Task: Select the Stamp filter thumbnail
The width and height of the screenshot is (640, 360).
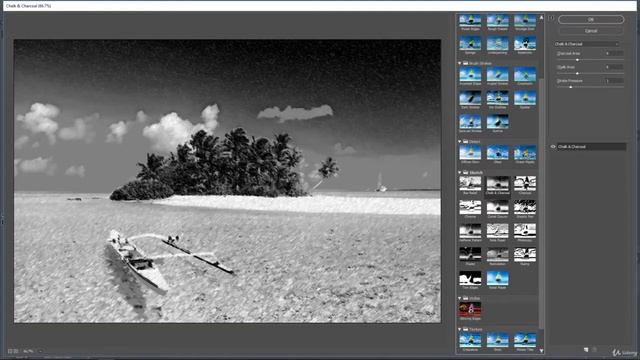Action: coord(525,255)
